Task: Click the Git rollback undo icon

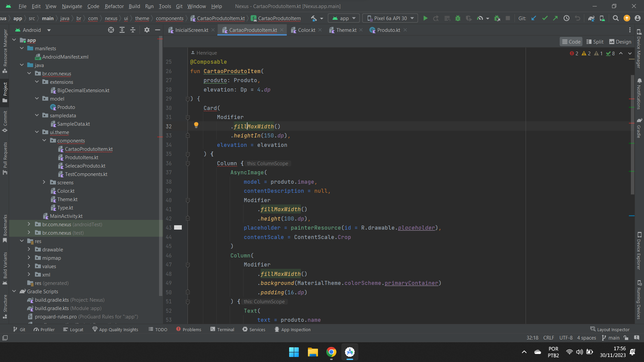Action: click(x=578, y=18)
